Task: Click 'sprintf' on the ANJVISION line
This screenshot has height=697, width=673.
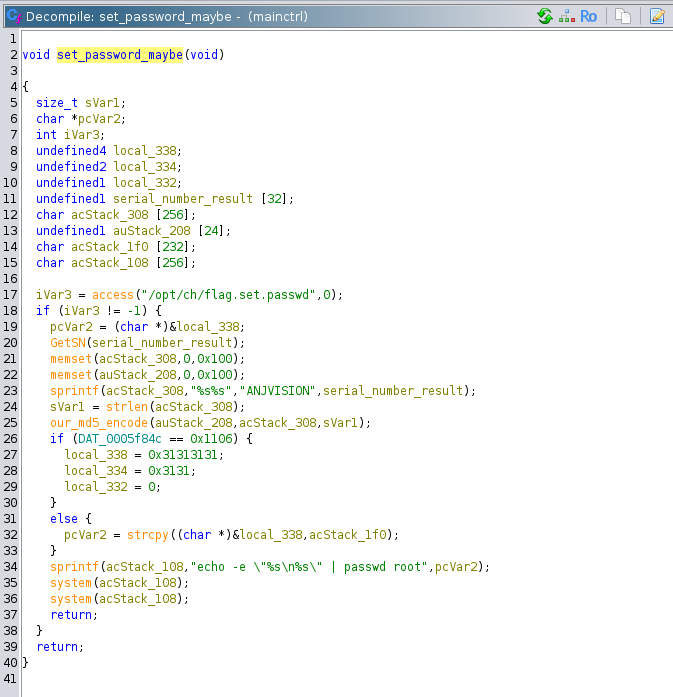Action: point(74,391)
